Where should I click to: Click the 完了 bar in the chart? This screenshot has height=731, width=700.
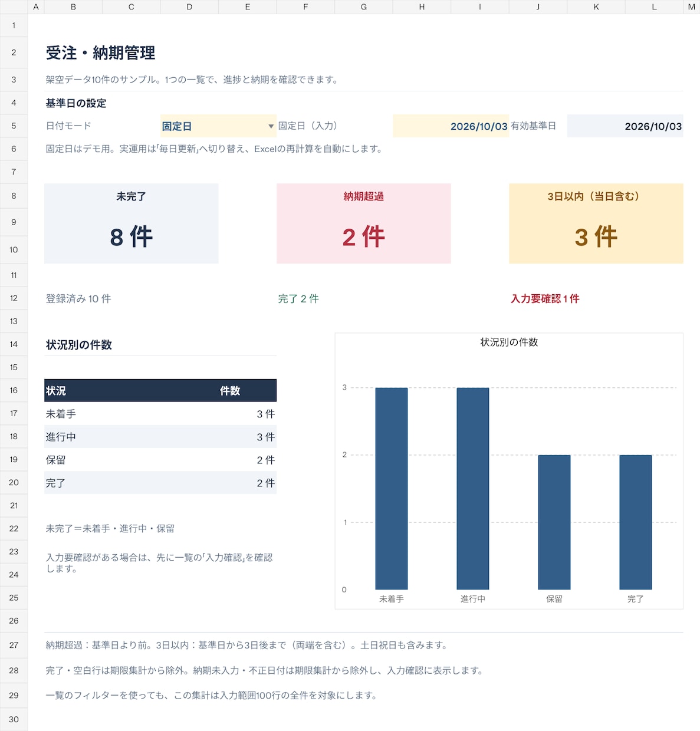[636, 522]
